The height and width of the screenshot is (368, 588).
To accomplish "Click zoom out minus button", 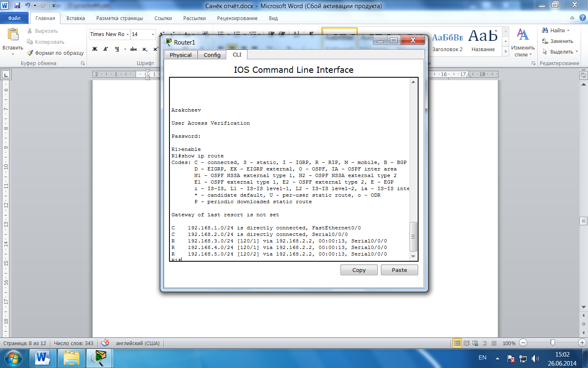I will 523,343.
